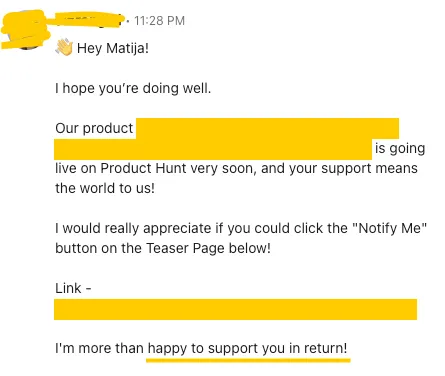Click the redacted product name highlight

pyautogui.click(x=267, y=128)
